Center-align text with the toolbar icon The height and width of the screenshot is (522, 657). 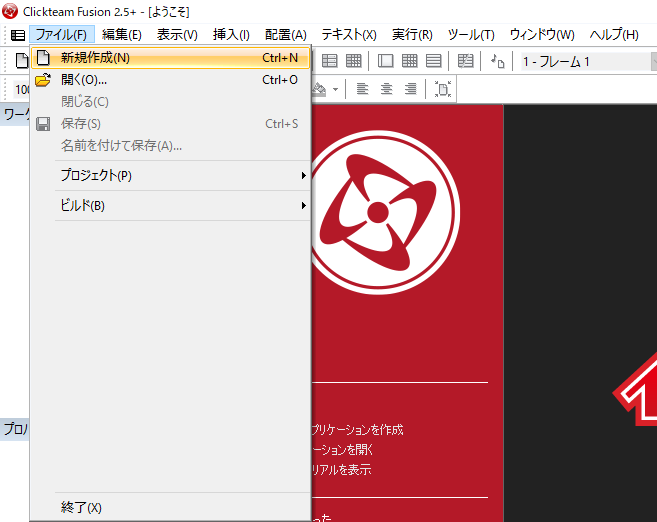(x=386, y=89)
